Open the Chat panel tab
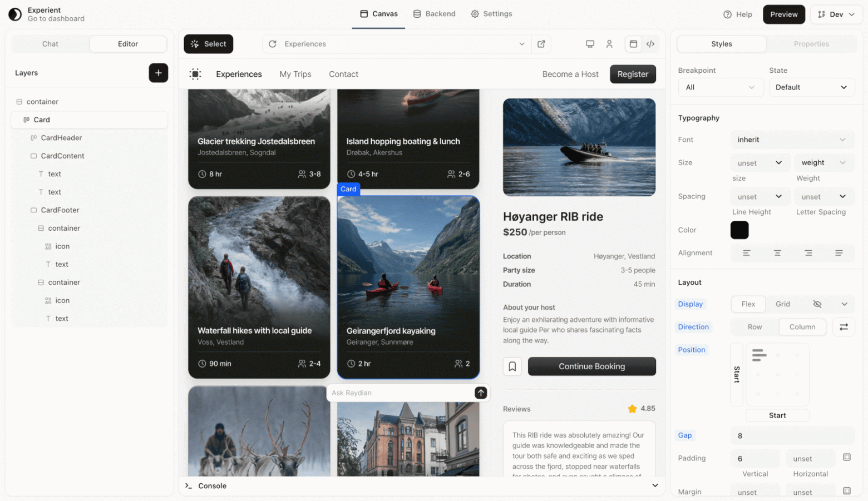The image size is (868, 501). click(x=50, y=43)
